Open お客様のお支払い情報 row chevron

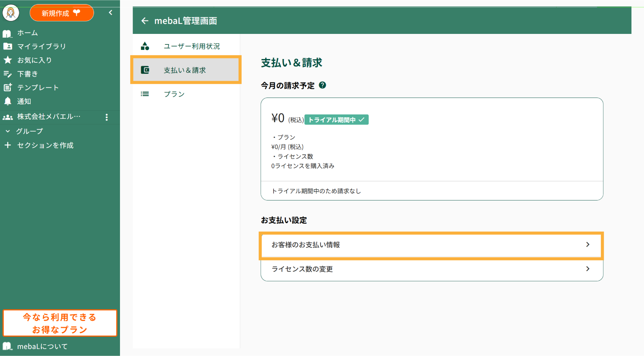588,245
